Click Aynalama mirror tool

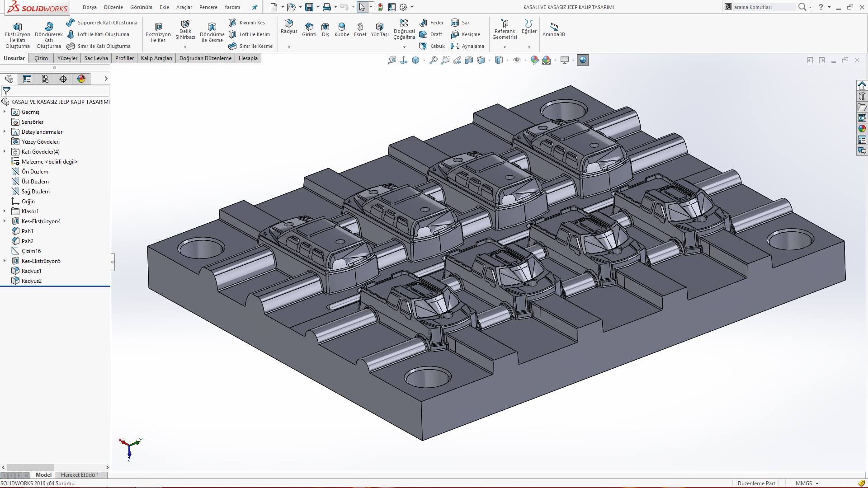(x=467, y=46)
